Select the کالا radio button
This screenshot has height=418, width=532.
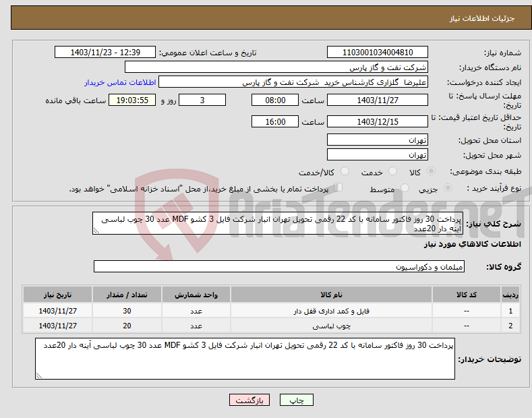point(431,171)
